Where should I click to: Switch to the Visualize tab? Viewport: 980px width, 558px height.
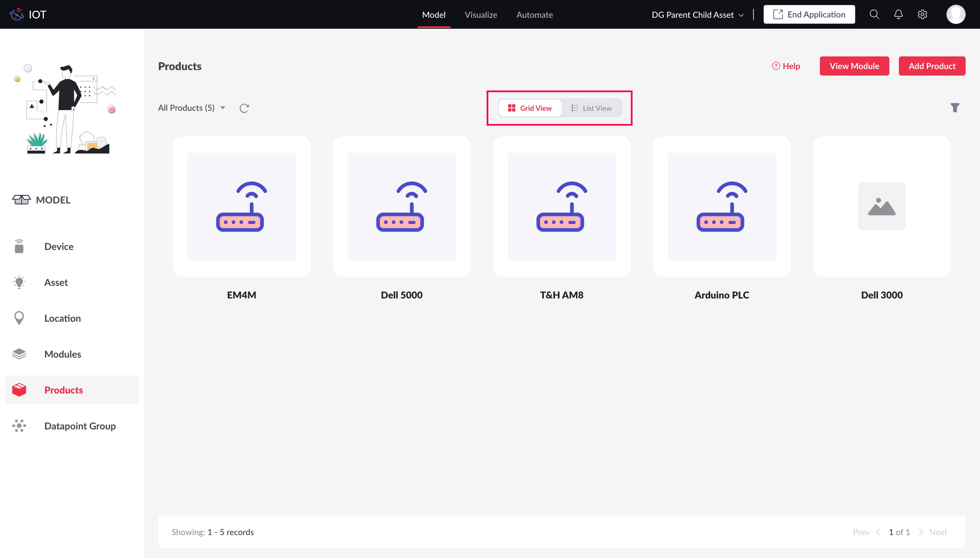(480, 15)
